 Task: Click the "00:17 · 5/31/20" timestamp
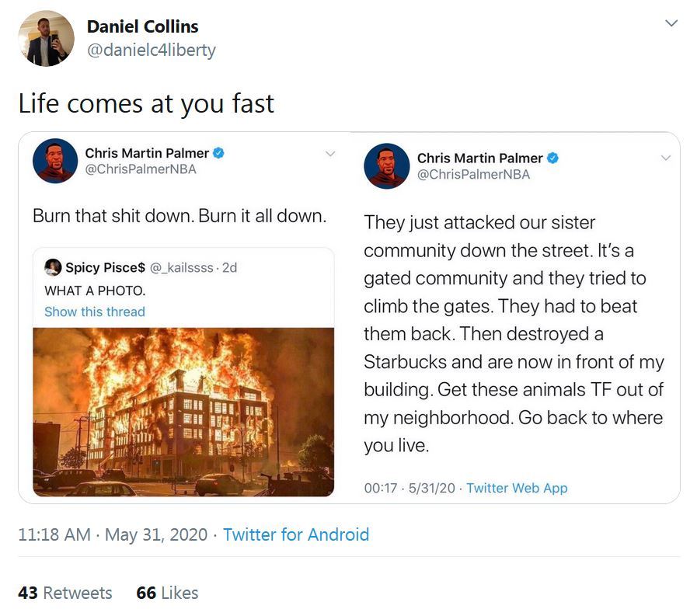pos(410,488)
